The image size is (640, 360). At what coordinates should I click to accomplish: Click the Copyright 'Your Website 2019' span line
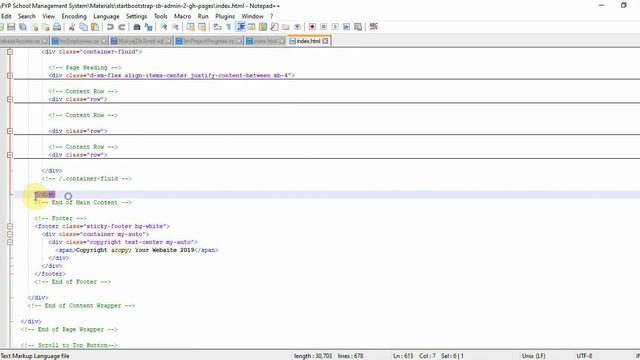tap(137, 250)
